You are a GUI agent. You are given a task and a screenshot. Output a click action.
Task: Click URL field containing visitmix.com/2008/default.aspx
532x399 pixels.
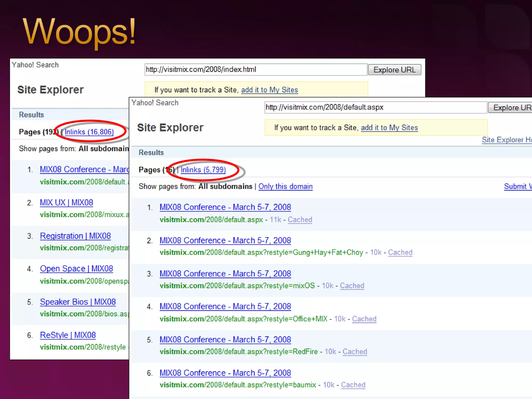[375, 107]
